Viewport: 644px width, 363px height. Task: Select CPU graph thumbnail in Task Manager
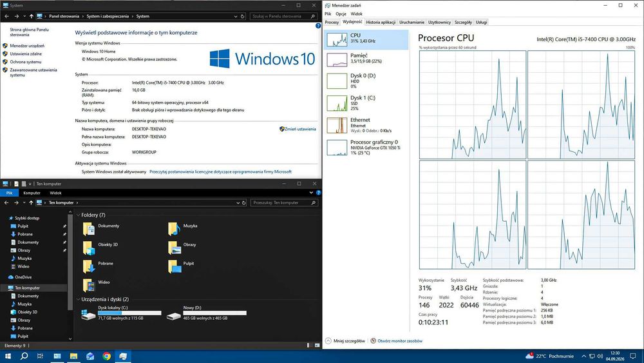(337, 39)
